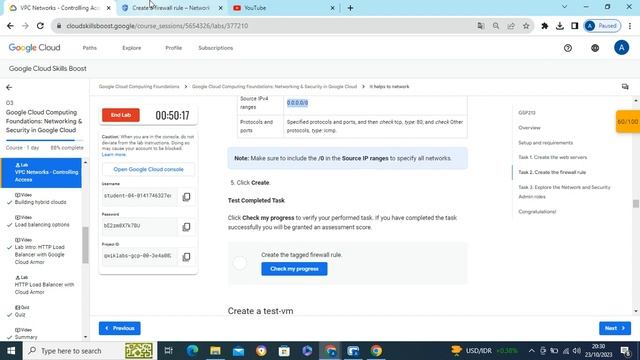Open the tab search dropdown arrow
The image size is (640, 360).
coord(564,7)
